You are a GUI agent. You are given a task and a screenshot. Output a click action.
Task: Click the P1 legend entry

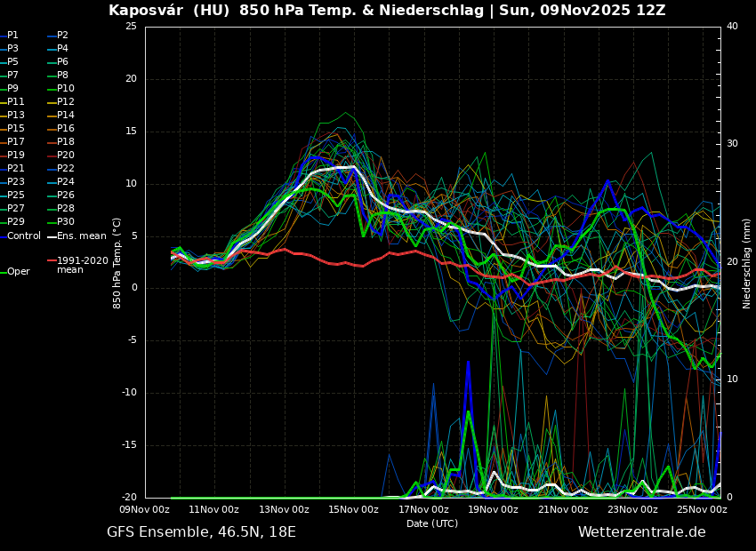[12, 36]
